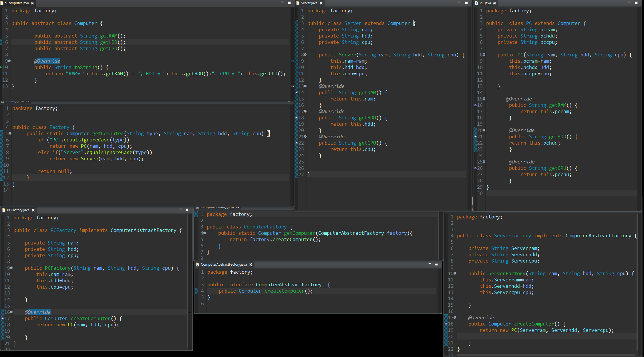The image size is (644, 357).
Task: Minimize the PCFactory.java editor pane
Action: click(180, 210)
